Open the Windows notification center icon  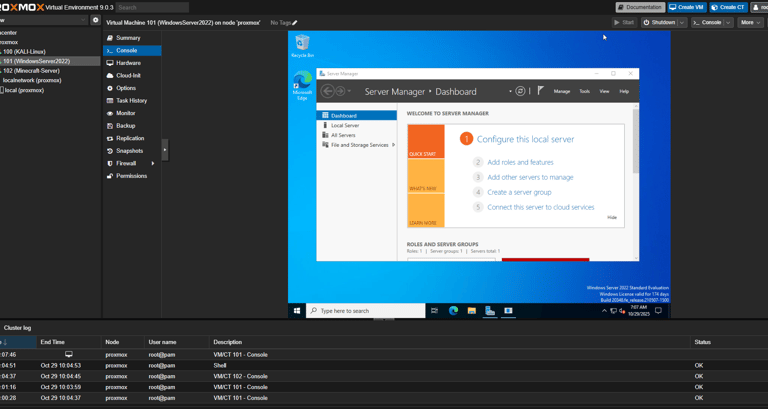pos(659,311)
